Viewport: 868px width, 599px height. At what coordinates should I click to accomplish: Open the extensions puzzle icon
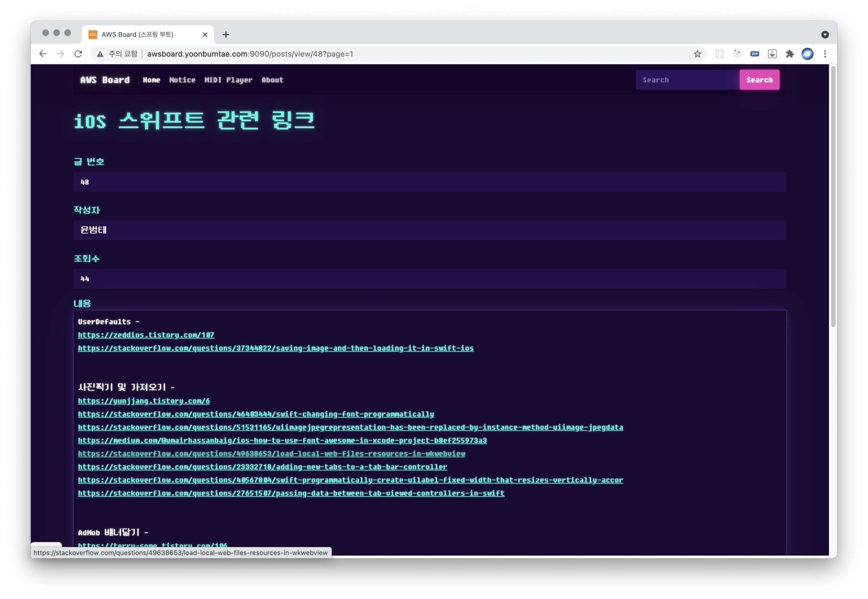pos(790,54)
